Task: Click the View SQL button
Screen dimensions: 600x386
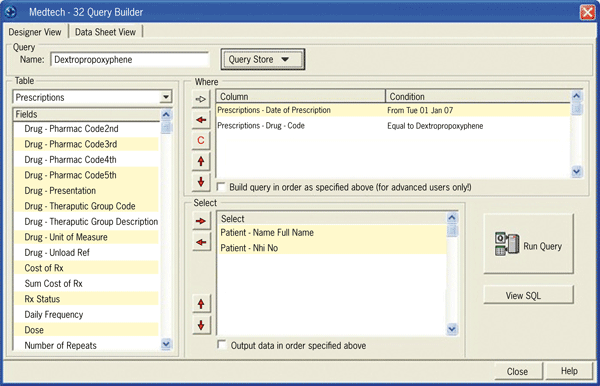Action: pyautogui.click(x=528, y=295)
